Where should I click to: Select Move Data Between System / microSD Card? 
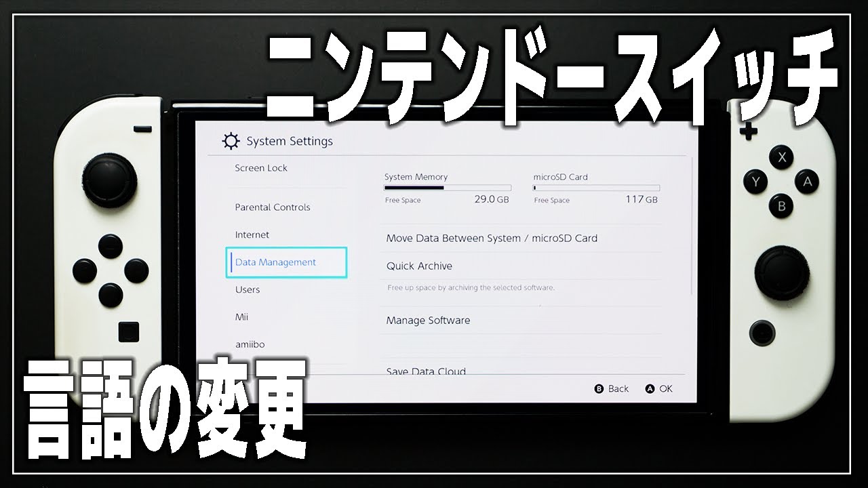pyautogui.click(x=492, y=238)
